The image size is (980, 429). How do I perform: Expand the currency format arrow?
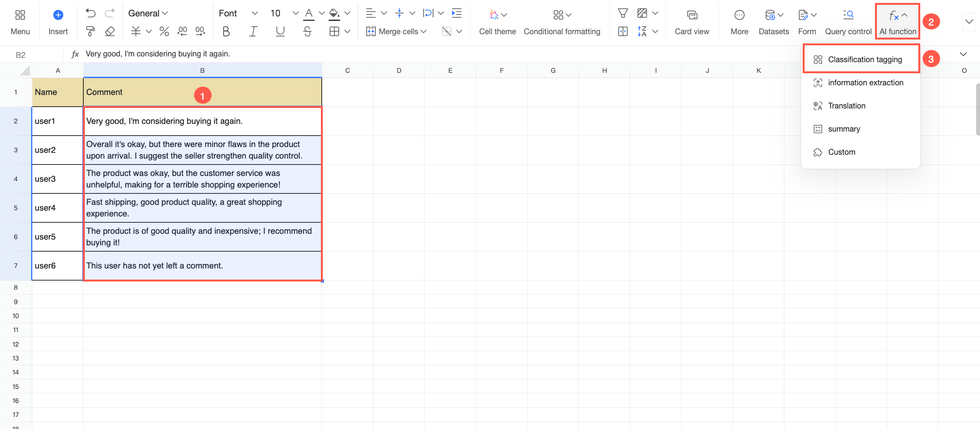pos(149,31)
